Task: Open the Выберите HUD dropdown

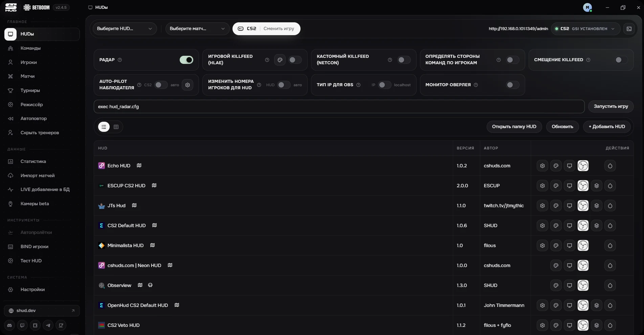Action: click(125, 29)
